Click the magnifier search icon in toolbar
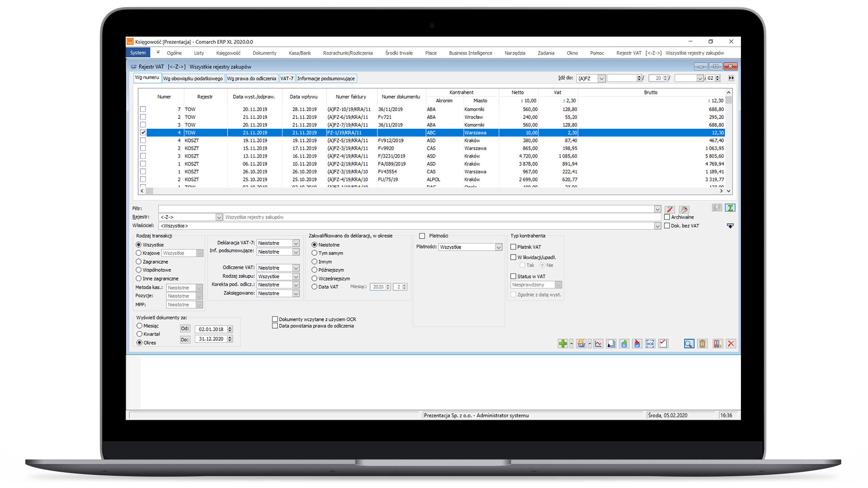The width and height of the screenshot is (868, 488). 689,344
